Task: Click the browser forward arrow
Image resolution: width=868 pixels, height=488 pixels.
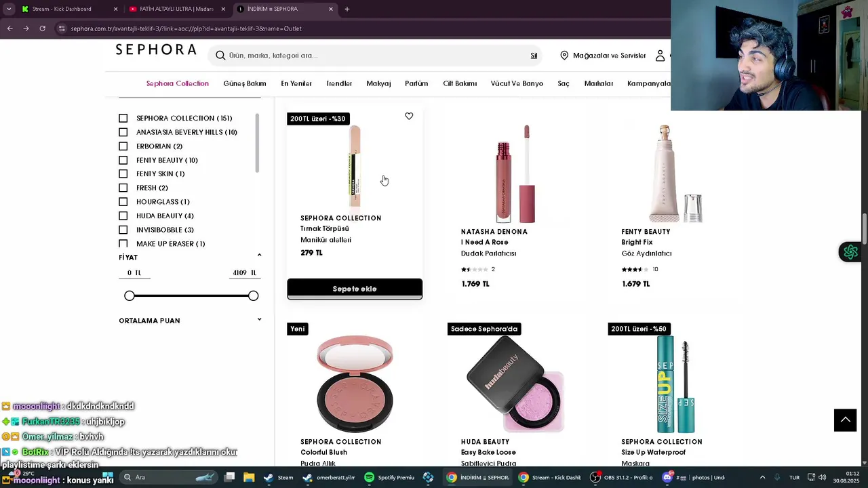Action: coord(26,28)
